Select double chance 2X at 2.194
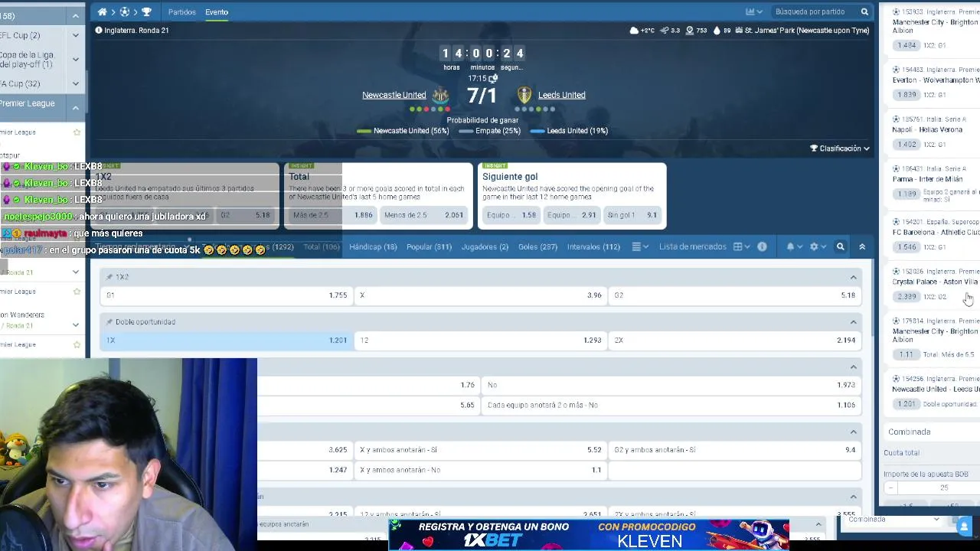The height and width of the screenshot is (551, 980). [735, 341]
